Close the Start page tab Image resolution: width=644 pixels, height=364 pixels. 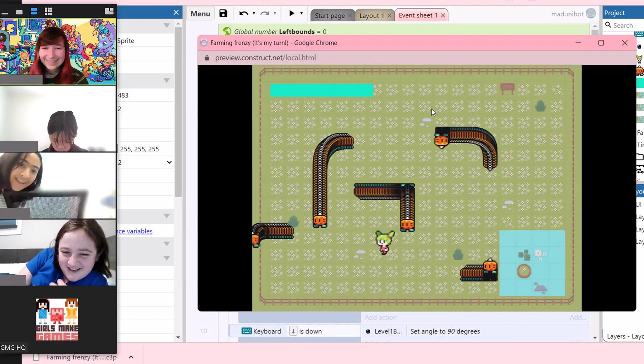tap(350, 15)
